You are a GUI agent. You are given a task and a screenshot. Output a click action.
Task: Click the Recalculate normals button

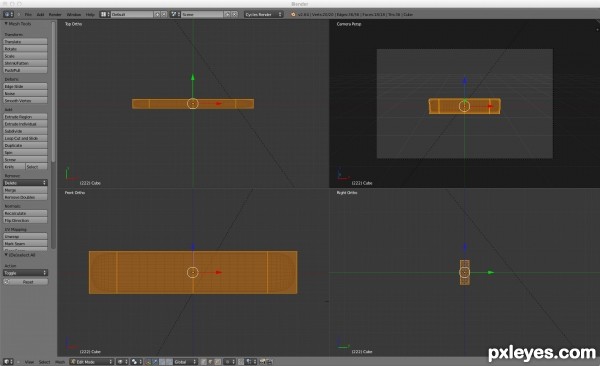click(x=25, y=213)
